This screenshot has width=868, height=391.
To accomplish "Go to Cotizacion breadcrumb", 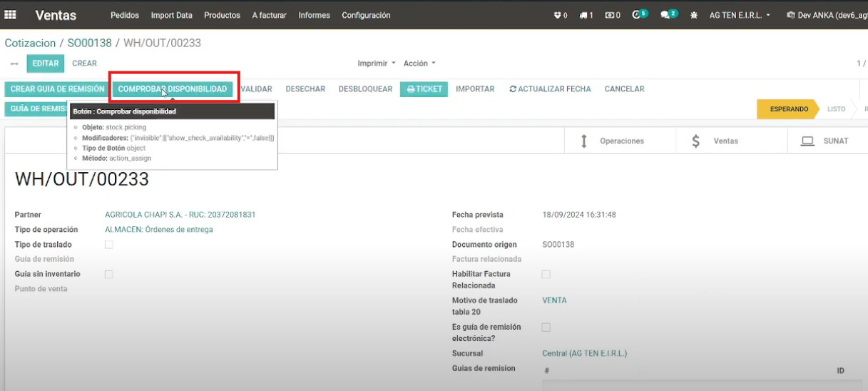I will 30,43.
